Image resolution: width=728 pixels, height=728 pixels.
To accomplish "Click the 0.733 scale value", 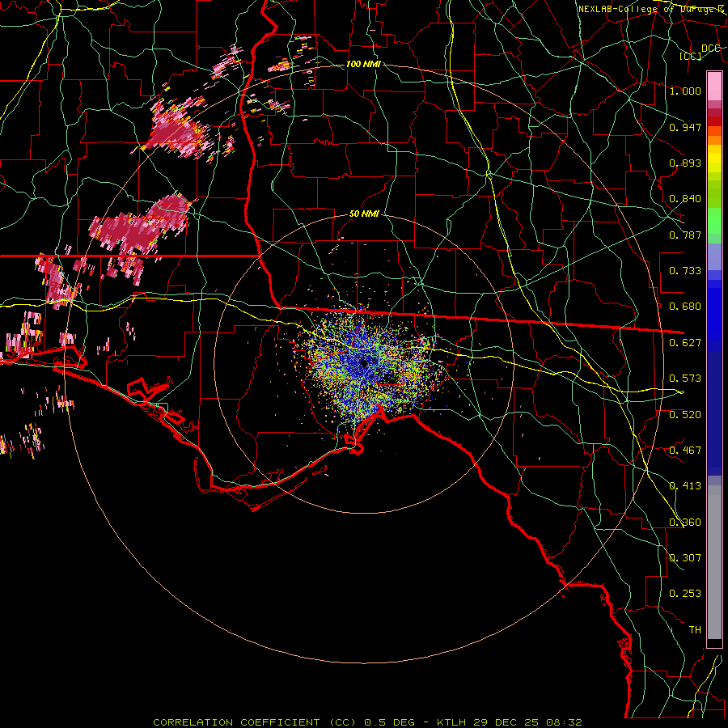I will [x=685, y=271].
